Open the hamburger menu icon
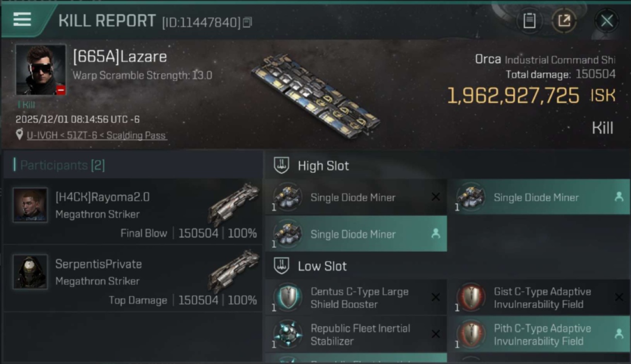 tap(22, 19)
